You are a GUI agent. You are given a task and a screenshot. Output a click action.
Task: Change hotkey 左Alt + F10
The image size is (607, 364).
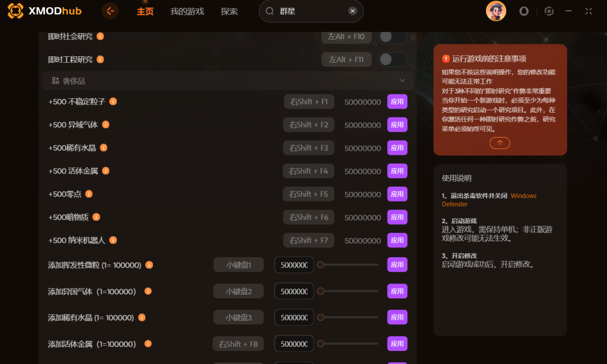click(346, 36)
